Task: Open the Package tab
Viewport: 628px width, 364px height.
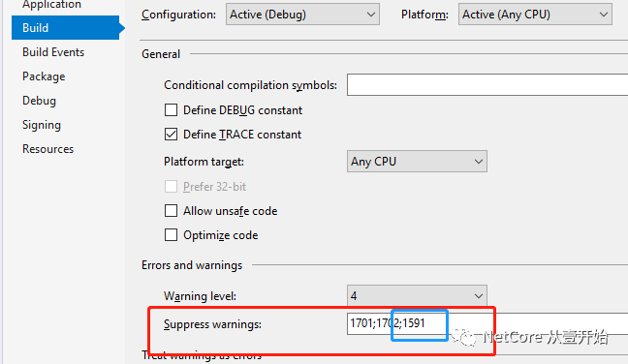Action: click(x=44, y=76)
